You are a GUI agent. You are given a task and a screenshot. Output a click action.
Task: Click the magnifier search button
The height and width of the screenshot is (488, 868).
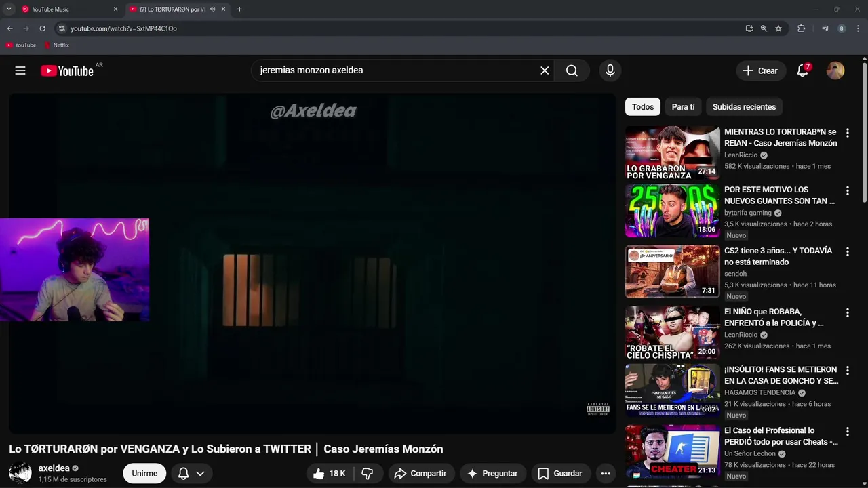click(x=572, y=70)
